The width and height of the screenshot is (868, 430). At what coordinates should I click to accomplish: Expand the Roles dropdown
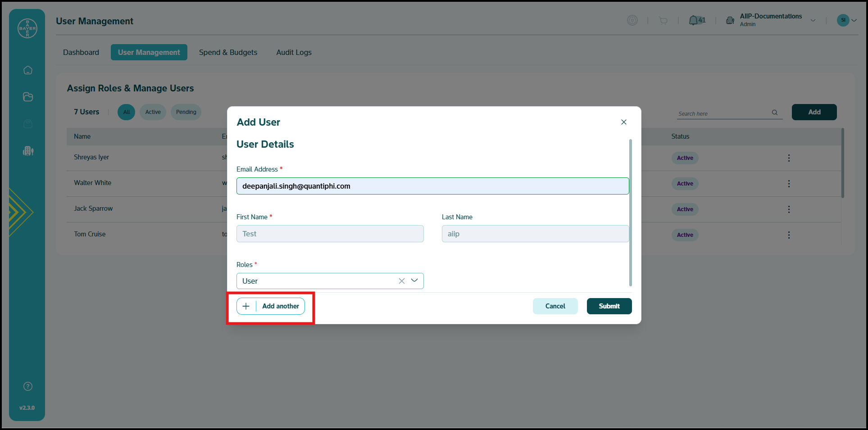(x=414, y=281)
